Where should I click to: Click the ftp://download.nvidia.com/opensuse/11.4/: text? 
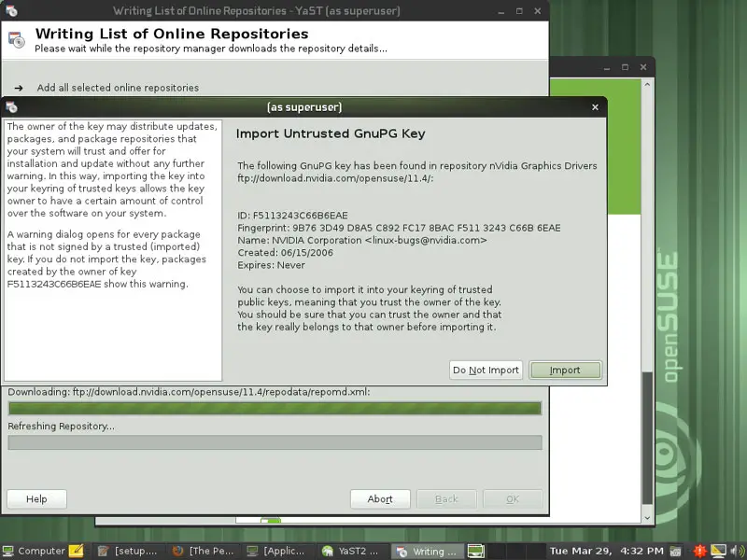click(x=335, y=178)
